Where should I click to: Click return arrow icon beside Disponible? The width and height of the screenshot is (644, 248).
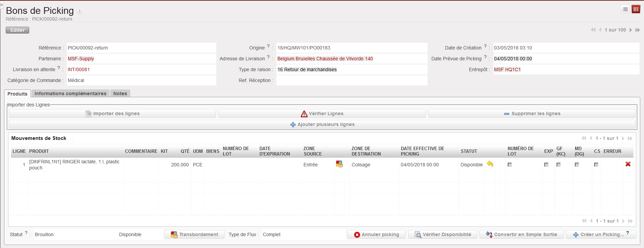pyautogui.click(x=490, y=164)
